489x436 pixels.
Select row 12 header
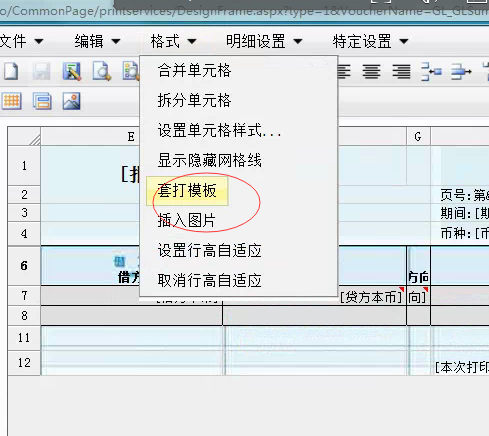pos(24,363)
